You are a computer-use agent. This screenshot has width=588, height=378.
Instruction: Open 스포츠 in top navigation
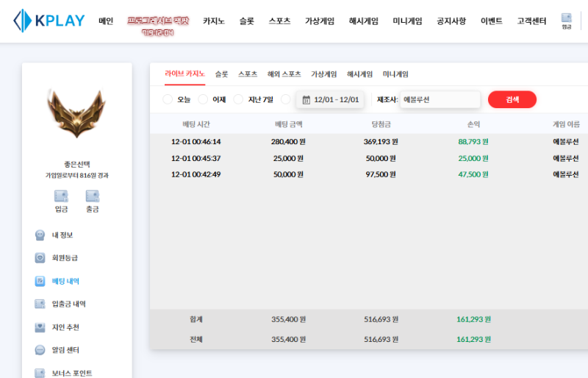coord(280,21)
